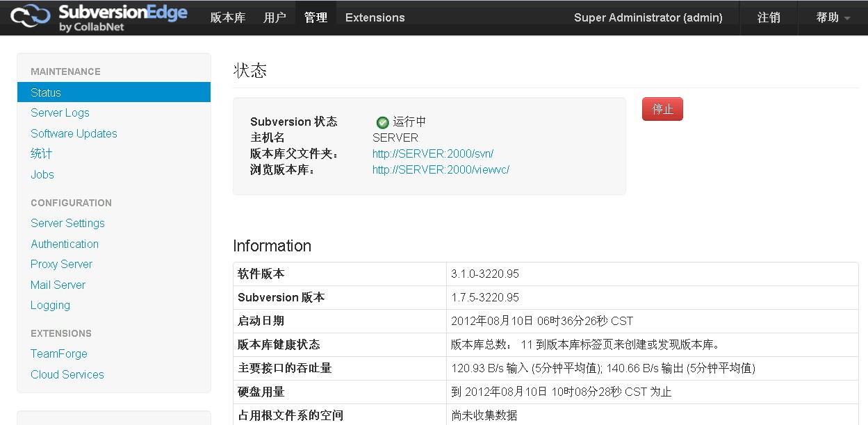Open the http://SERVER:2000/viewvc/ link
The width and height of the screenshot is (868, 425).
tap(441, 169)
